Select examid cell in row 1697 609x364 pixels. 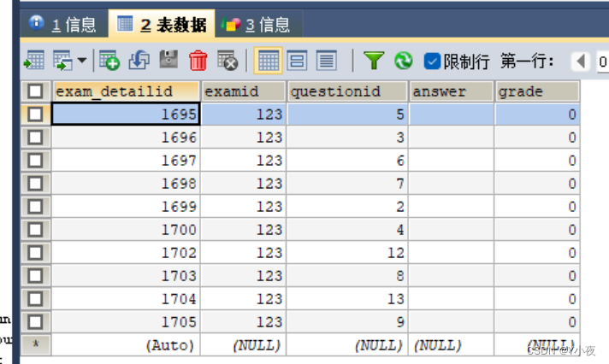(244, 161)
